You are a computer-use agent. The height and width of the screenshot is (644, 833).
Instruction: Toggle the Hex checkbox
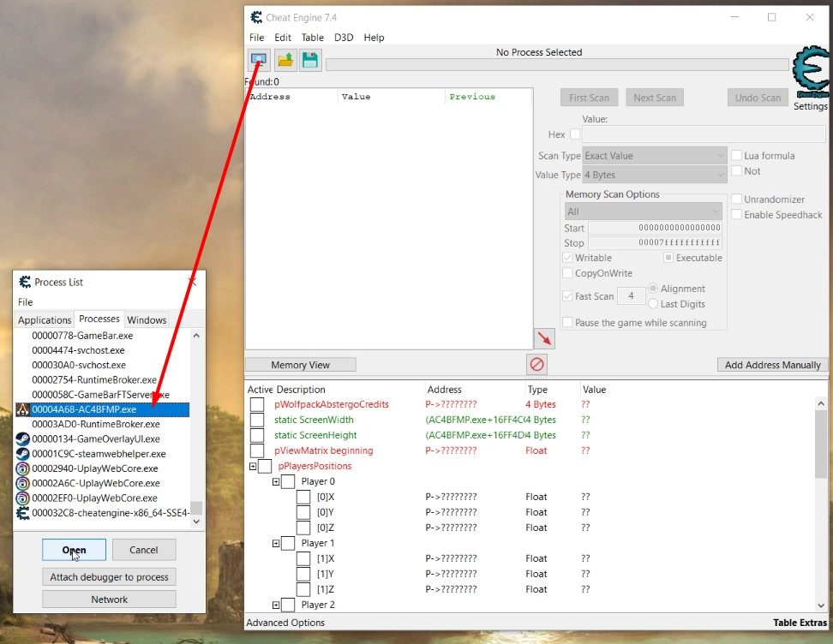point(575,134)
